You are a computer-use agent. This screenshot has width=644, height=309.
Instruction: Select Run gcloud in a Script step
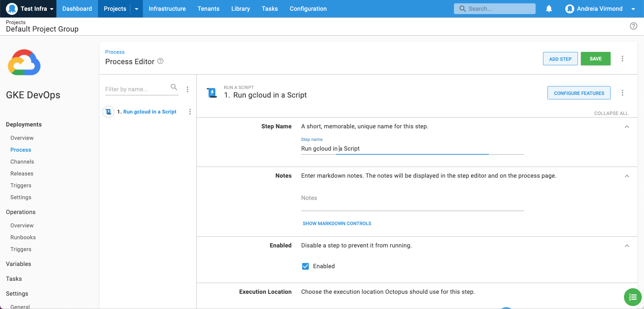pos(150,112)
